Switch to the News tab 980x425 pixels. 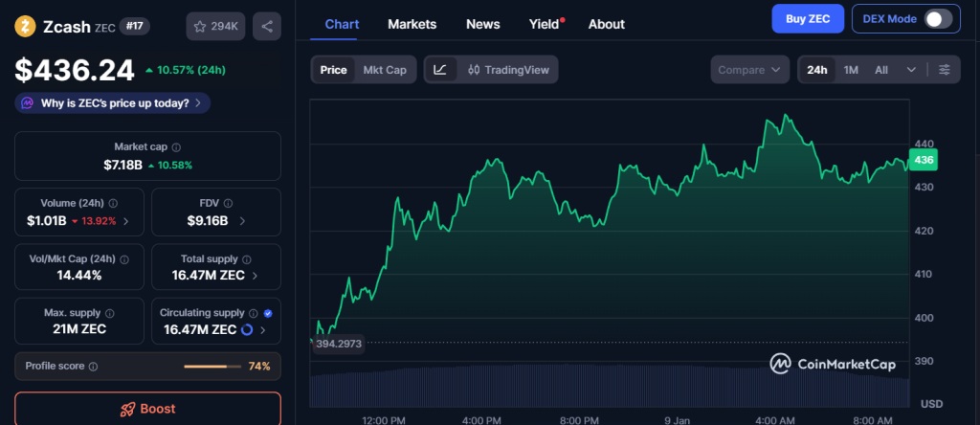pyautogui.click(x=483, y=24)
